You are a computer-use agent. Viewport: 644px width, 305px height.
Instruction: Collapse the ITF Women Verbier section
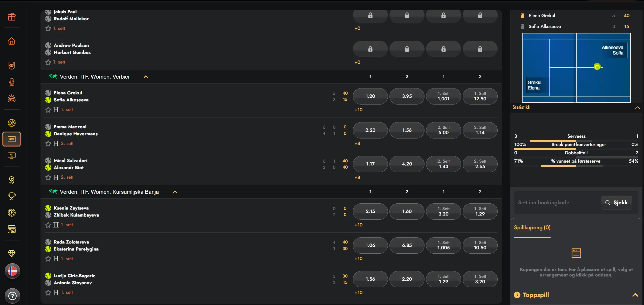click(x=146, y=77)
